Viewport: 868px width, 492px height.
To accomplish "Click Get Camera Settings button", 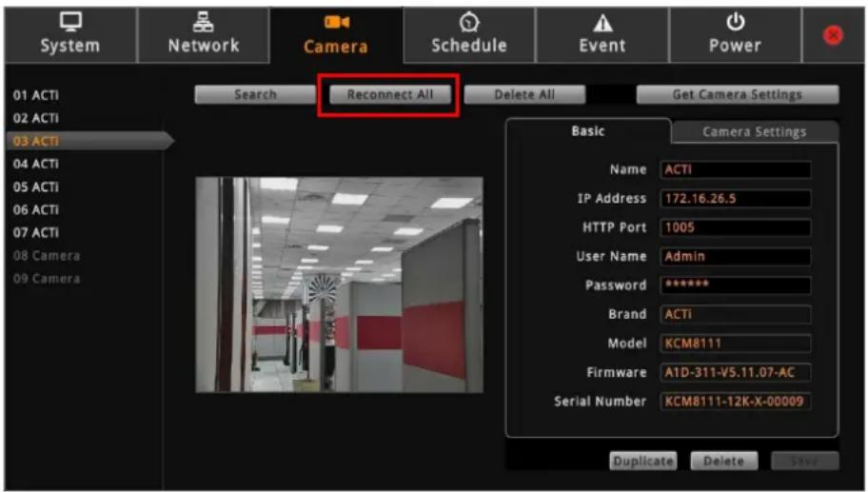I will tap(738, 94).
